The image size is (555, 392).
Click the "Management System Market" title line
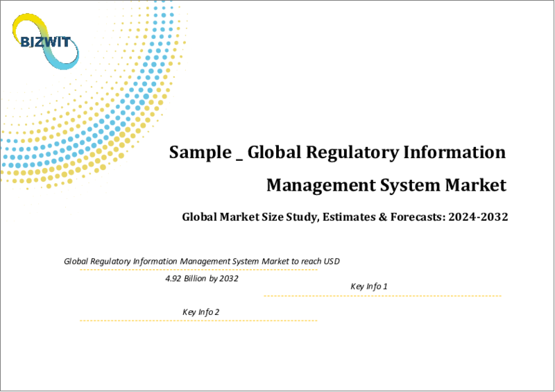tap(386, 186)
